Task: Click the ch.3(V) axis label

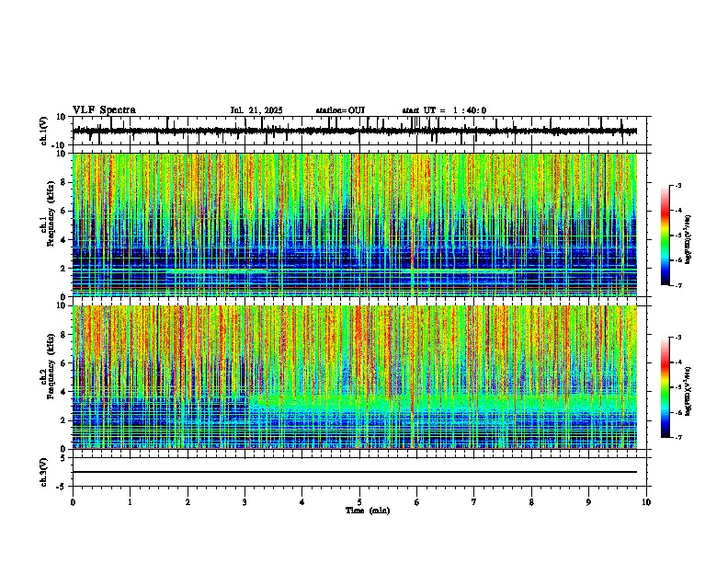Action: pos(44,473)
